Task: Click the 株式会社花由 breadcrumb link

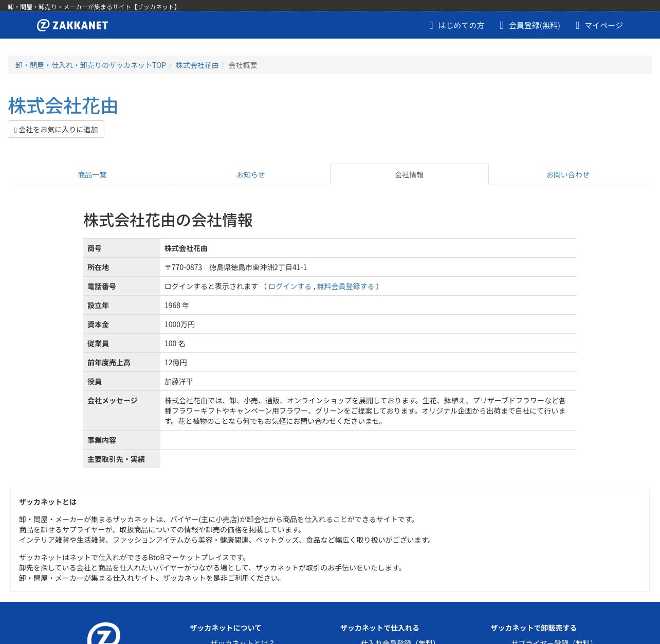Action: 197,65
